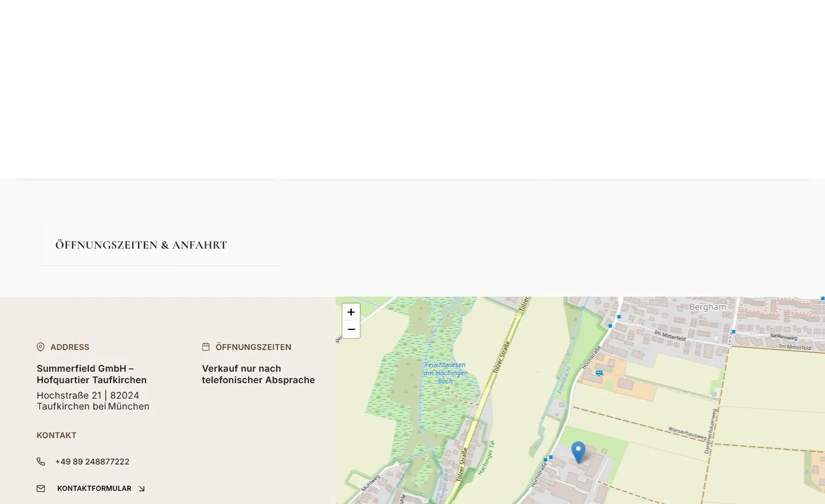Click the Bergham label on the map

click(708, 307)
